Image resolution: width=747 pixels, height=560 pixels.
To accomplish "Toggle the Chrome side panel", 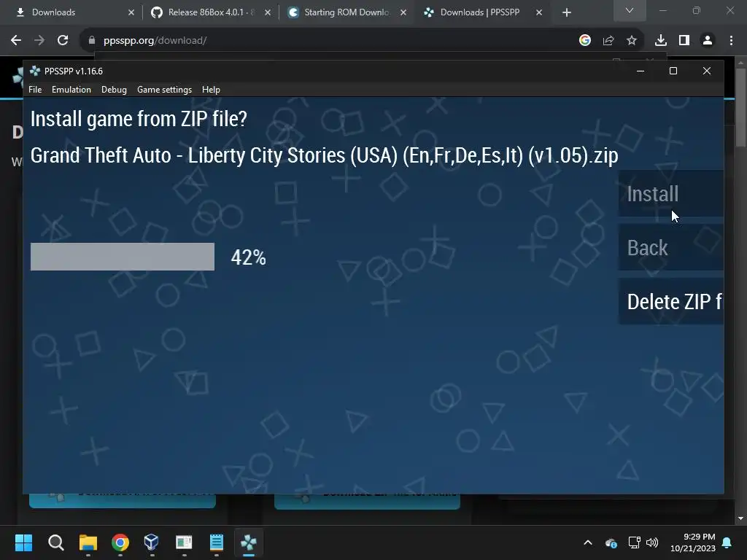I will coord(684,41).
